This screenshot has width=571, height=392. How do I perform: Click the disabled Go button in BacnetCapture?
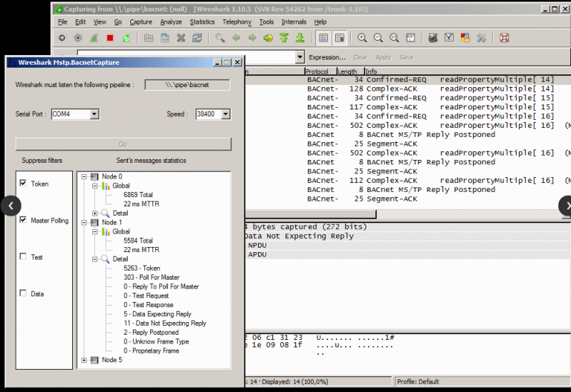pyautogui.click(x=123, y=144)
